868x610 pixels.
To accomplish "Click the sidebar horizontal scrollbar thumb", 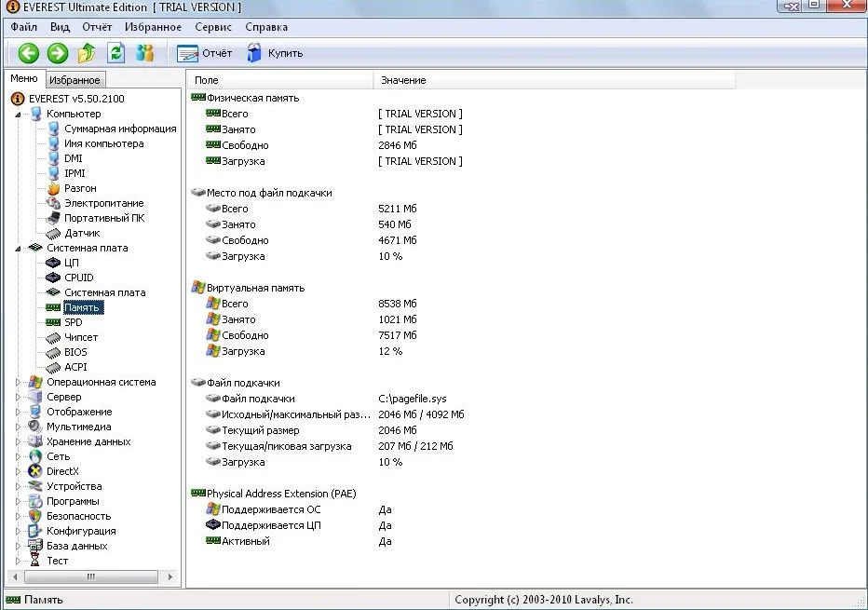I will pyautogui.click(x=90, y=576).
